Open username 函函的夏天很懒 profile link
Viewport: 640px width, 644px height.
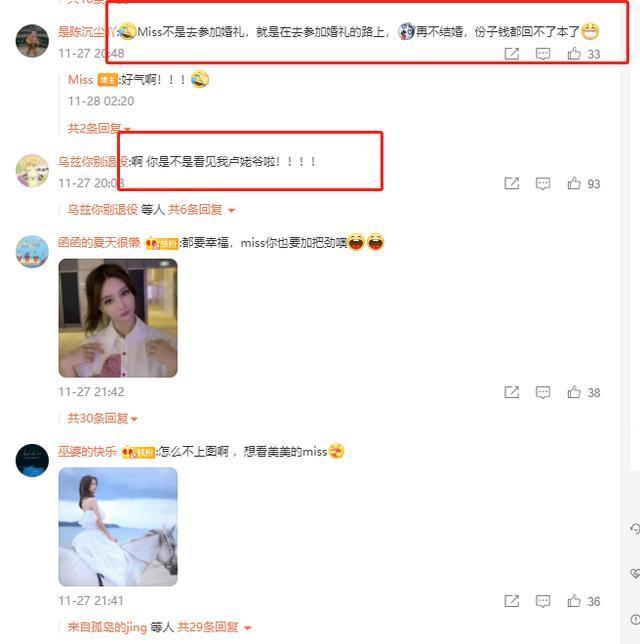(x=99, y=243)
